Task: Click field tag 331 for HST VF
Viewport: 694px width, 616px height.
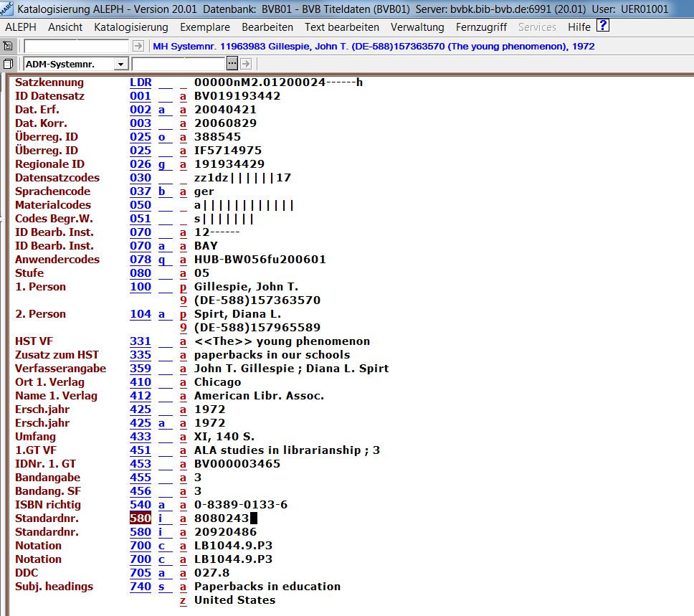Action: point(141,341)
